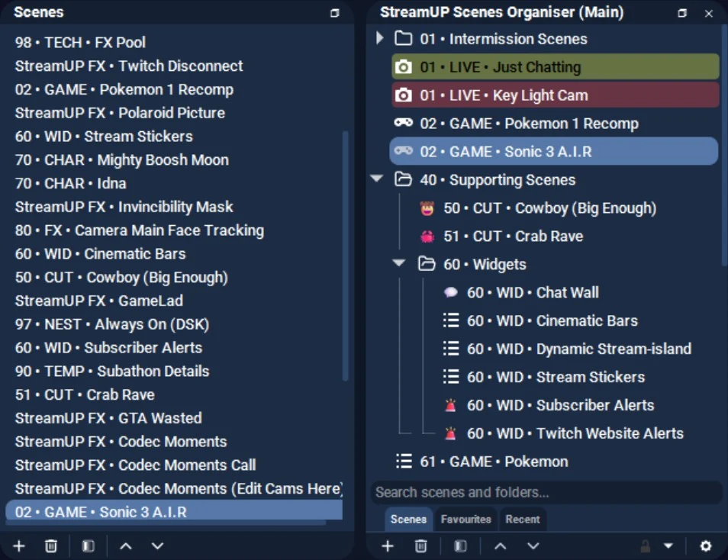This screenshot has width=728, height=560.
Task: Click the cowboy emoji icon in Organiser
Action: pyautogui.click(x=427, y=208)
